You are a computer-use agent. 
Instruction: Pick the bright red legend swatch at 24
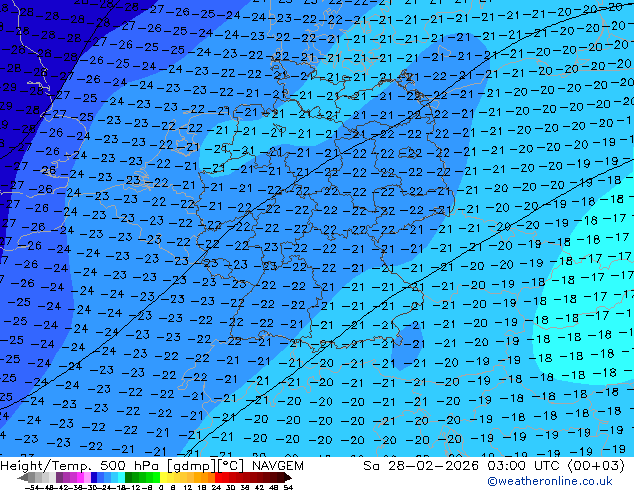[218, 477]
